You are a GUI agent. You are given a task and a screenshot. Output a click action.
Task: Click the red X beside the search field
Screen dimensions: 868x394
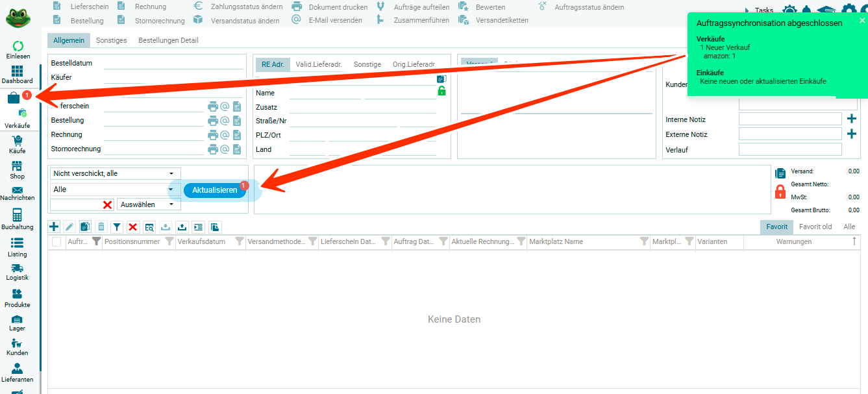coord(108,204)
